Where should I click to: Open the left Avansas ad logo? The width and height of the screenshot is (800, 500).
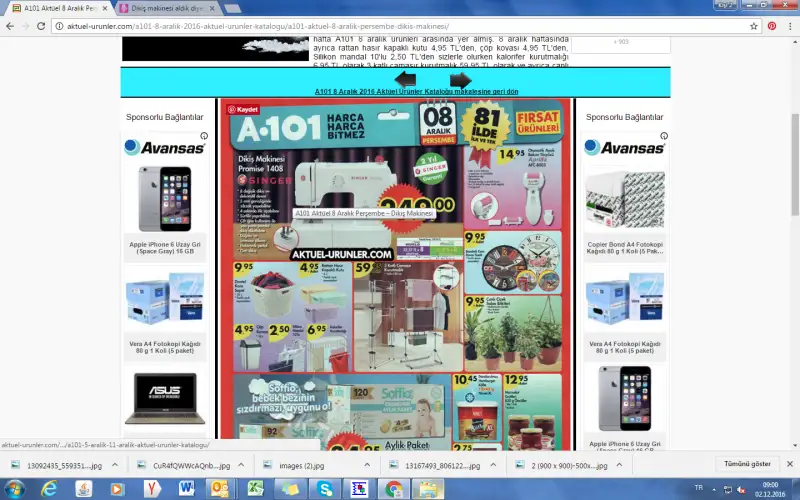coord(165,147)
